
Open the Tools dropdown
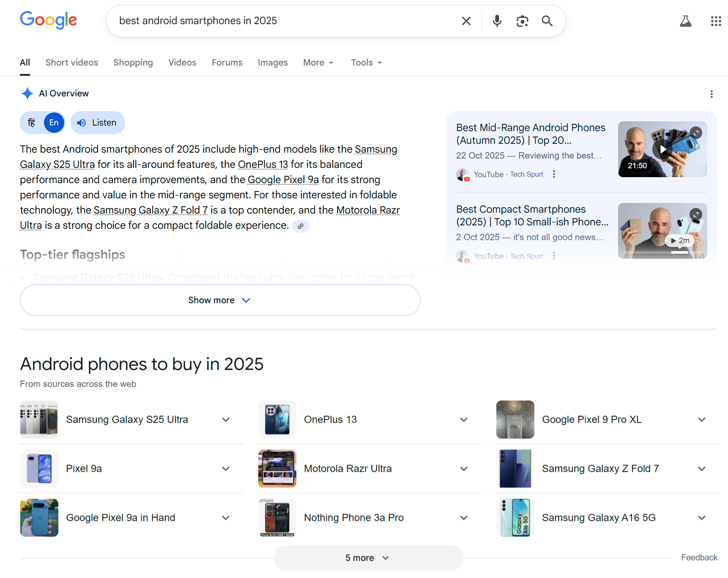366,63
